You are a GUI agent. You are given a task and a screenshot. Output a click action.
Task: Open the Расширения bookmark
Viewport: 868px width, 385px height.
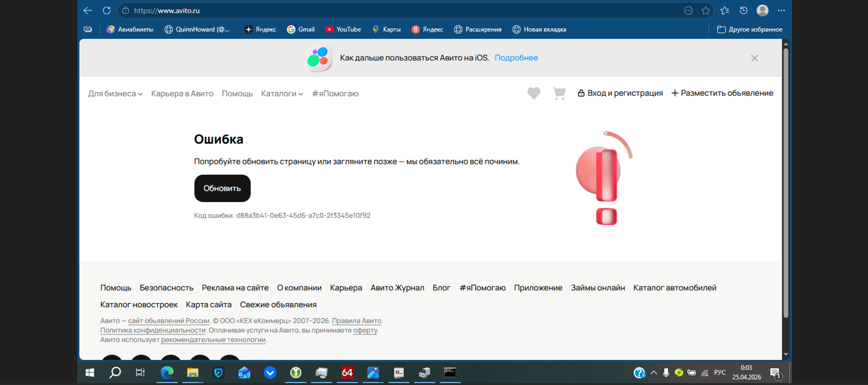[478, 29]
